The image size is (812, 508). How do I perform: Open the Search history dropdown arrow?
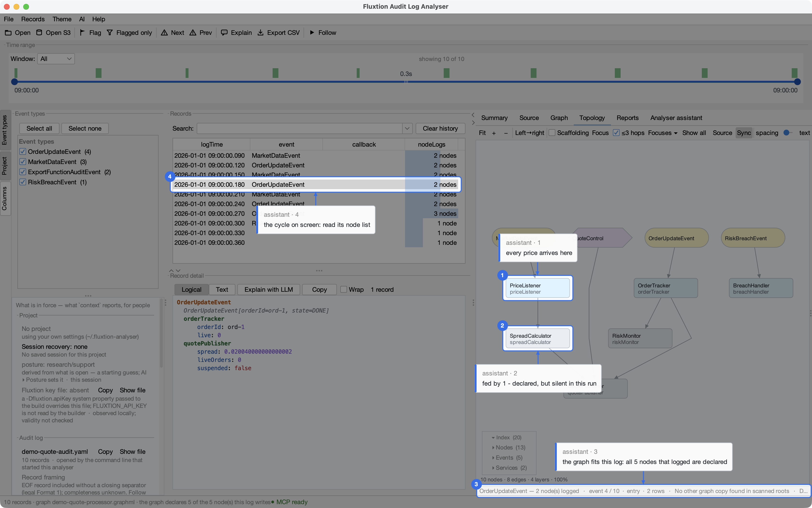tap(407, 128)
